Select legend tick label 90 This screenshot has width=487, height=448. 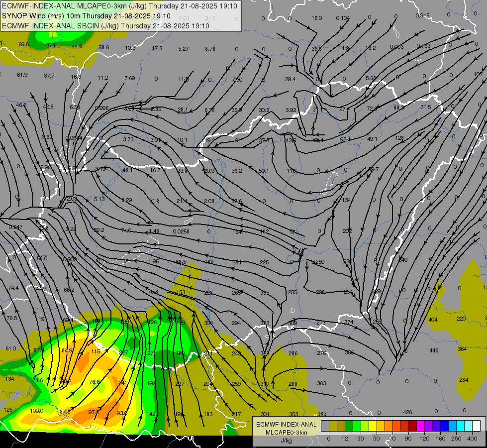coord(408,439)
